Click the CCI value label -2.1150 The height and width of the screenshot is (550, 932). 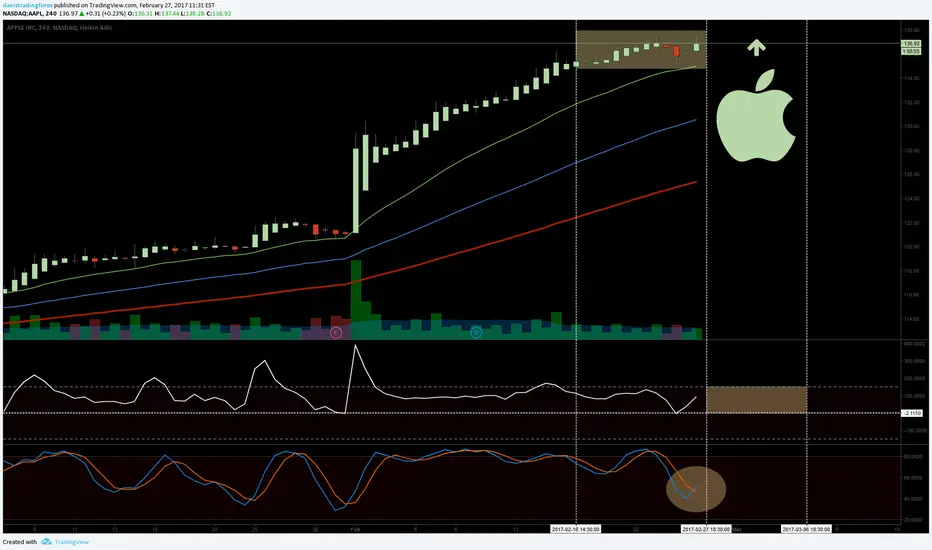tap(912, 413)
